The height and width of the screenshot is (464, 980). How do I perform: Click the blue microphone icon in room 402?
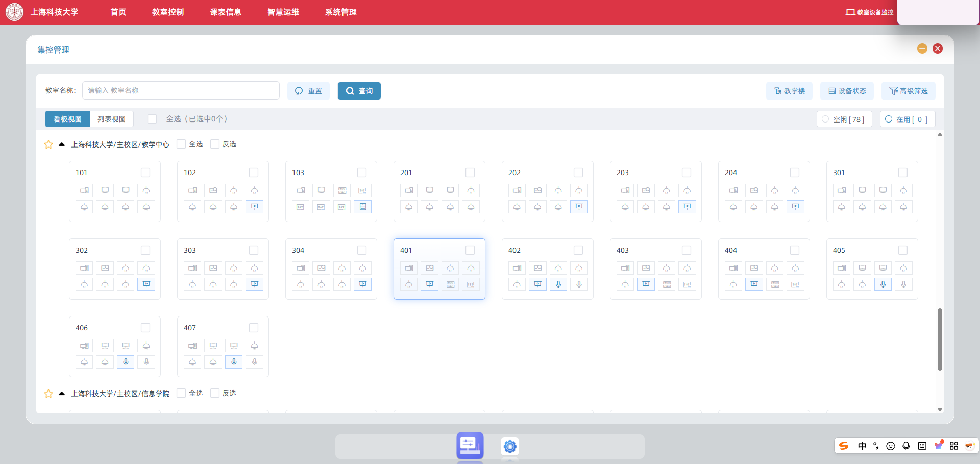click(558, 284)
